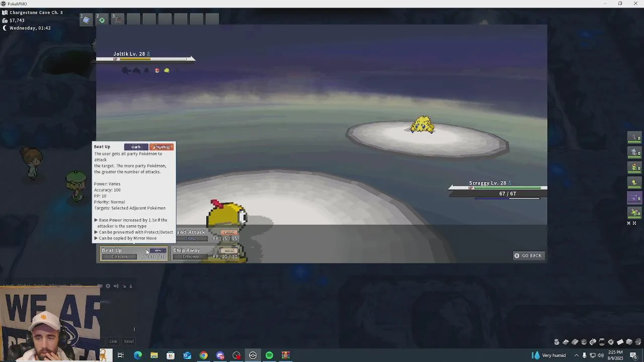644x362 pixels.
Task: Open File Explorer from taskbar
Action: (x=154, y=355)
